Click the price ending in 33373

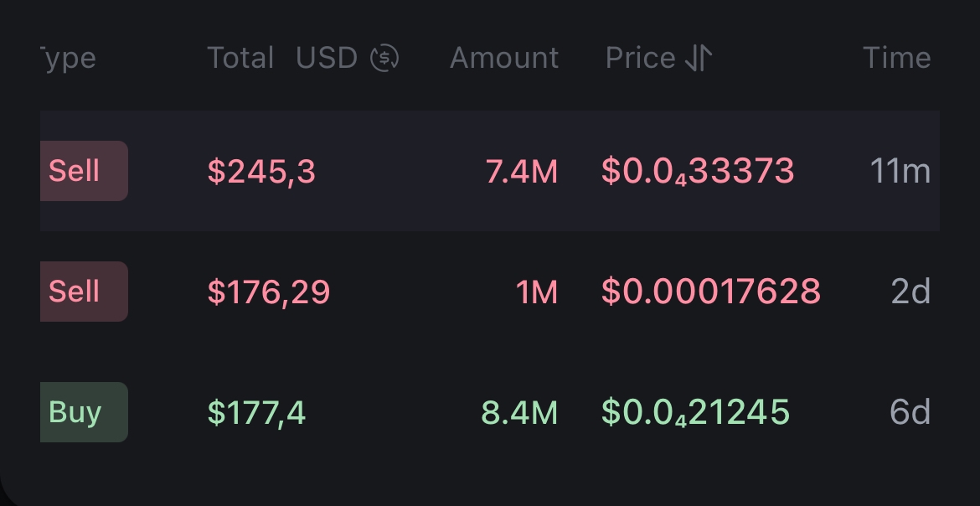click(x=698, y=172)
